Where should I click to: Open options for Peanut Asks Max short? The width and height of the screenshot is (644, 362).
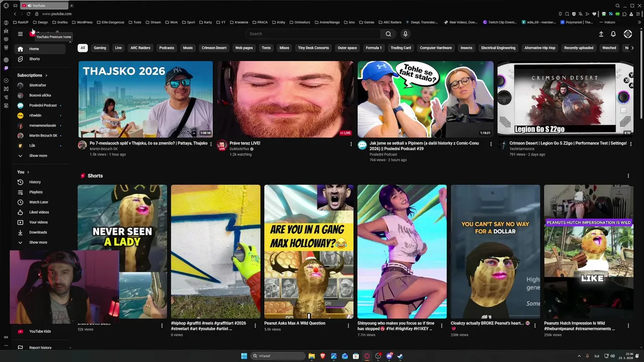[348, 326]
